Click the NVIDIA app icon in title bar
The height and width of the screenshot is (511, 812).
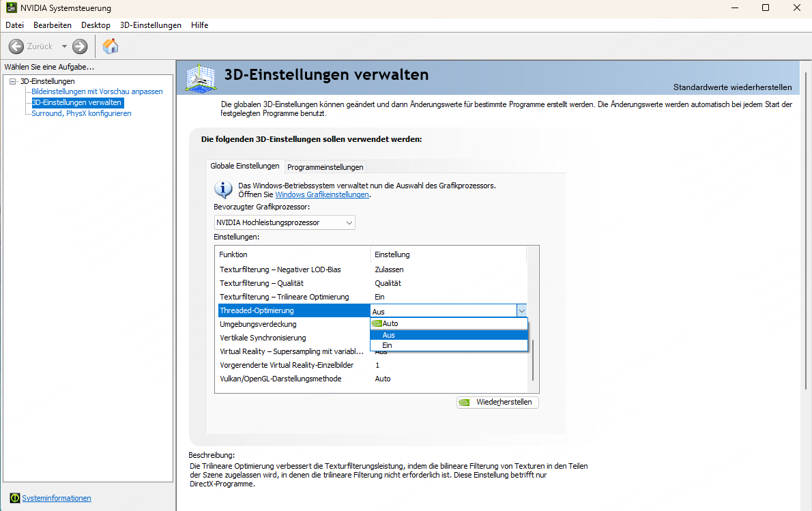[11, 8]
